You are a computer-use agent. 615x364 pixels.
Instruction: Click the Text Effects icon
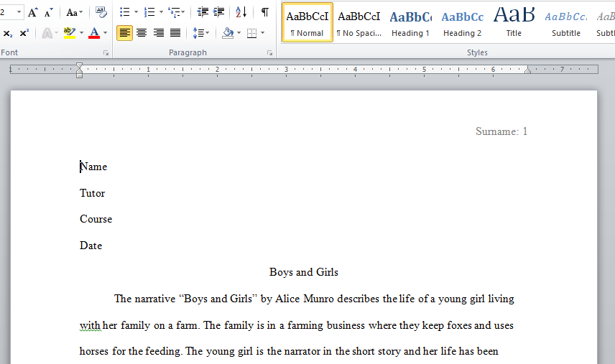click(47, 33)
